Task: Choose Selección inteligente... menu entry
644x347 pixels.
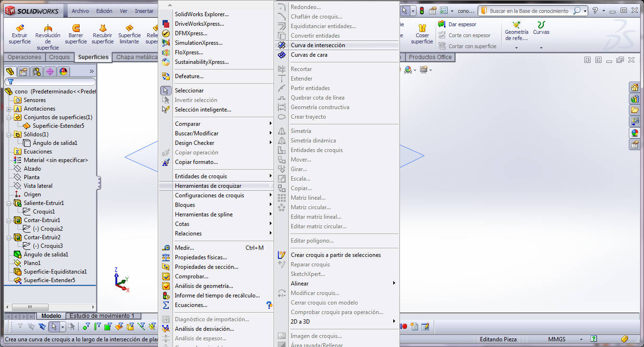Action: [x=216, y=110]
